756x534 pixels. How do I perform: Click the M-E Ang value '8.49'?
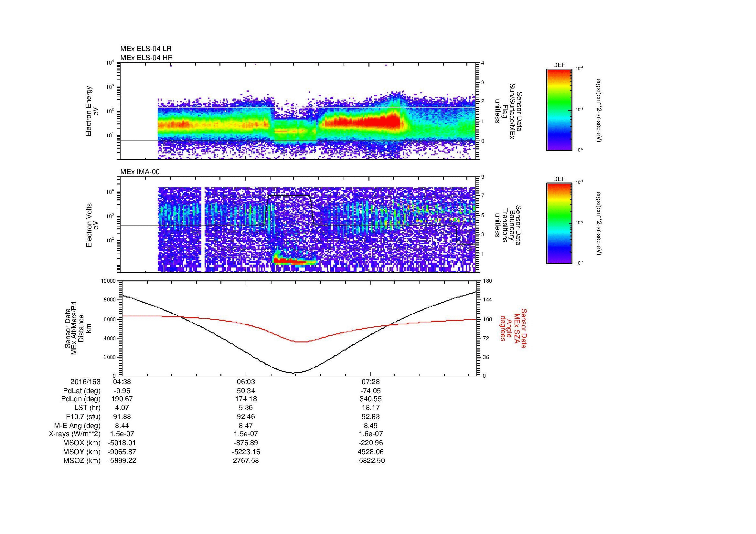(371, 425)
